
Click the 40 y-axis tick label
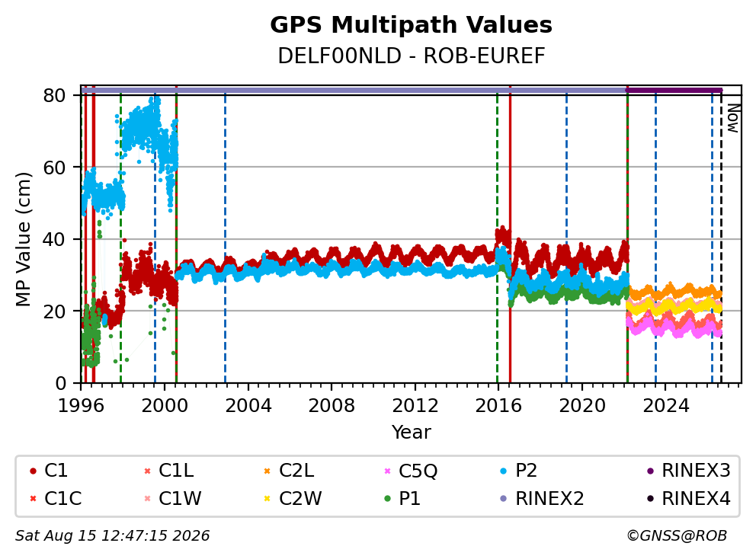[54, 239]
